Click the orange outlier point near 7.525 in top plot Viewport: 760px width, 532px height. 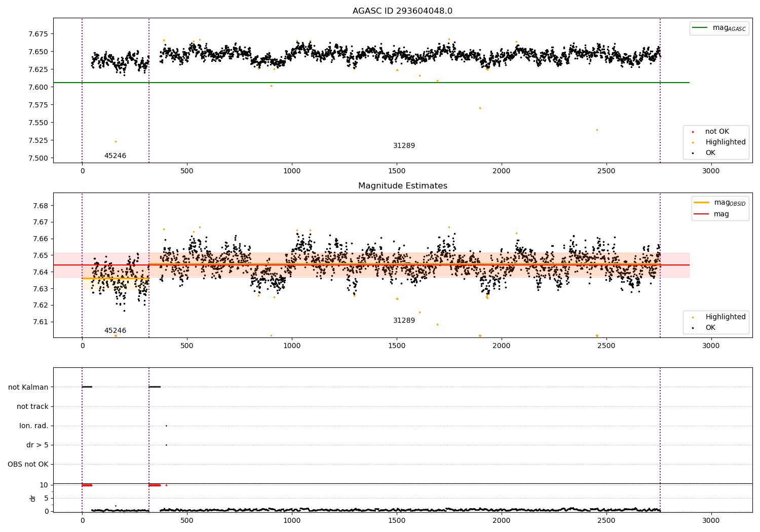click(x=116, y=142)
